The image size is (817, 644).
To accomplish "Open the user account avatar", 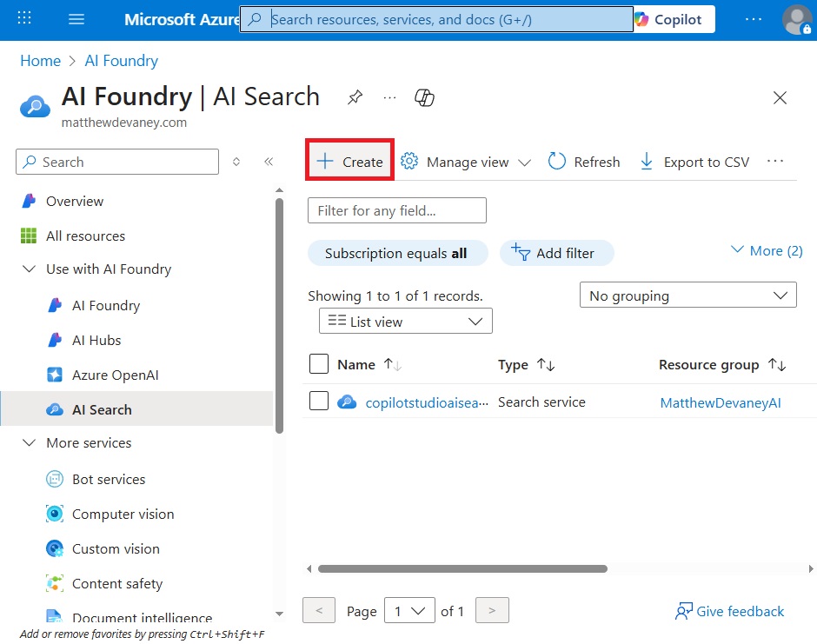I will (796, 19).
